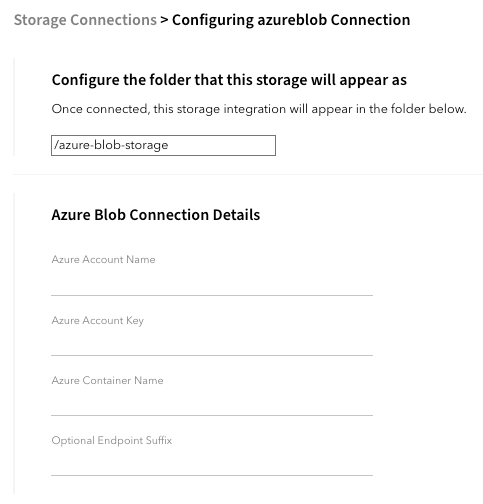
Task: Click the Azure Account Name label
Action: 103,259
